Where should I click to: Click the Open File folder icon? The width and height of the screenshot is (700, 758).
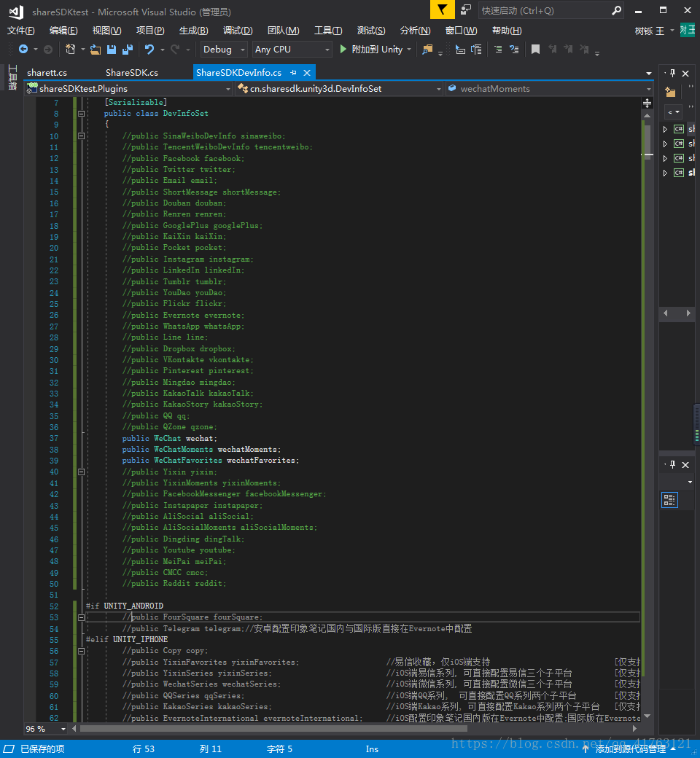tap(96, 50)
